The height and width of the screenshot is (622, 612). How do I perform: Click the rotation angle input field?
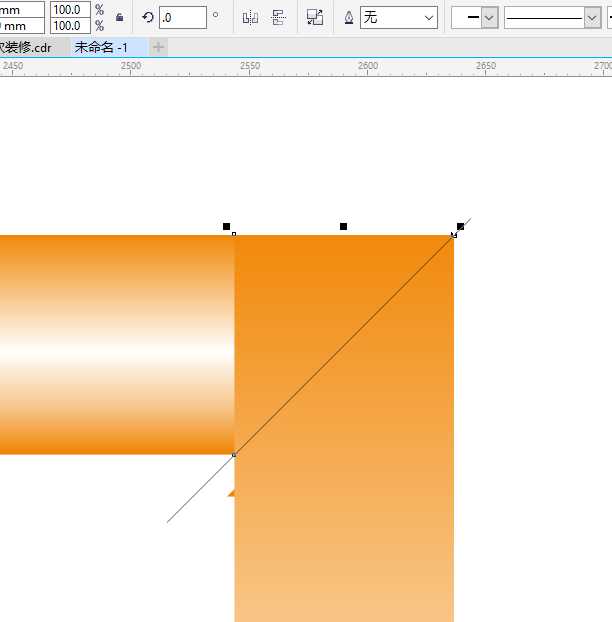[182, 17]
